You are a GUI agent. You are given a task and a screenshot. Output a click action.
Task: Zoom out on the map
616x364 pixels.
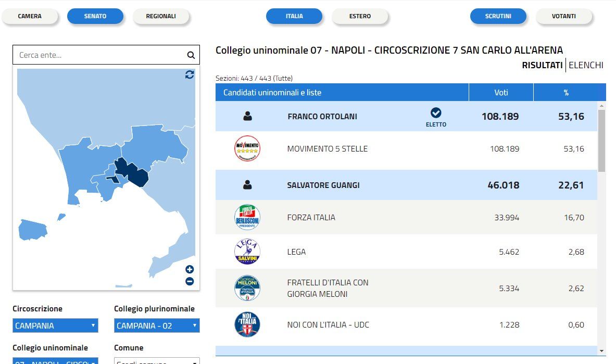pyautogui.click(x=190, y=281)
